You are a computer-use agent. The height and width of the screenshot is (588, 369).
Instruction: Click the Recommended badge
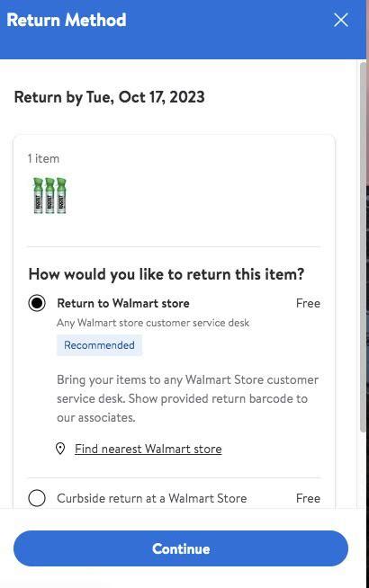point(99,345)
